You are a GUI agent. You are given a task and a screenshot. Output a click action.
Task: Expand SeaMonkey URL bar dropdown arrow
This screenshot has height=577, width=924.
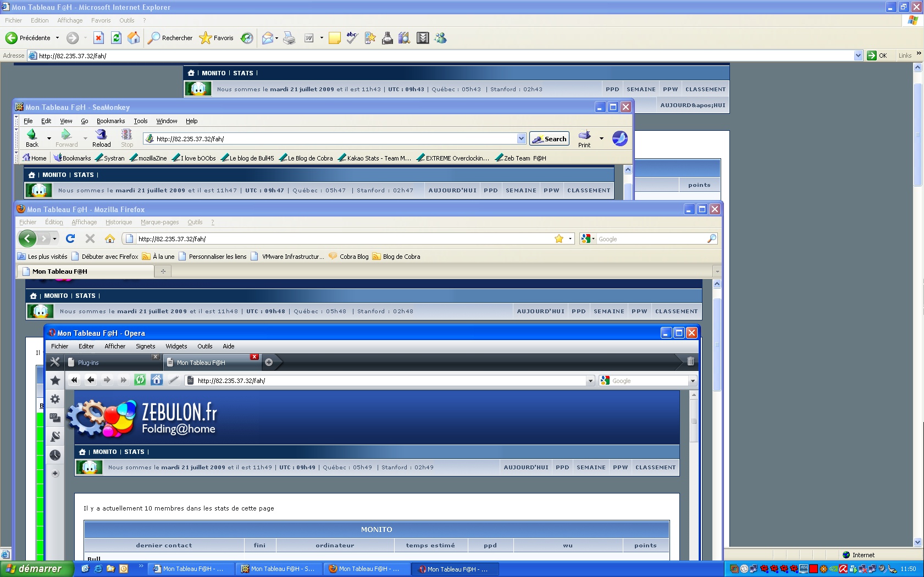pyautogui.click(x=521, y=138)
